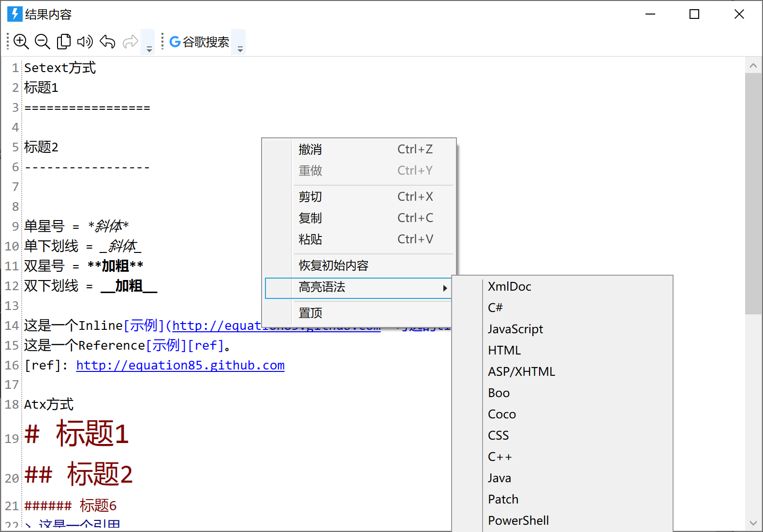Screen dimensions: 763x532
Task: Click the redo arrow icon in toolbar
Action: pos(131,42)
